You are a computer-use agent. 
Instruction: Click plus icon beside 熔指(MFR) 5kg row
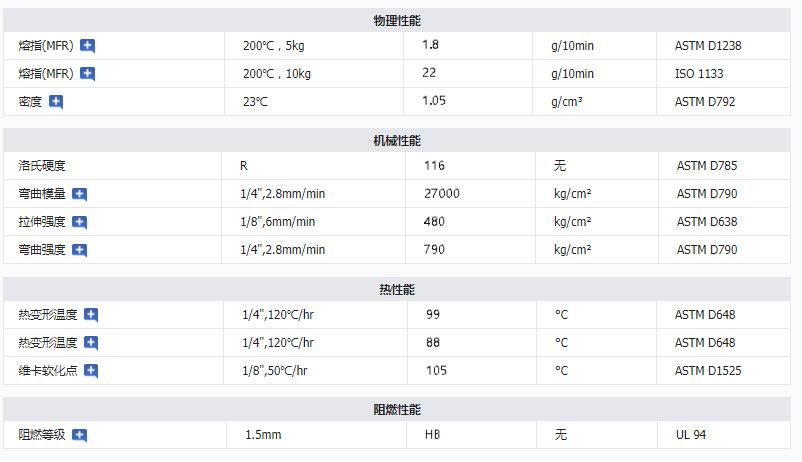[x=88, y=46]
